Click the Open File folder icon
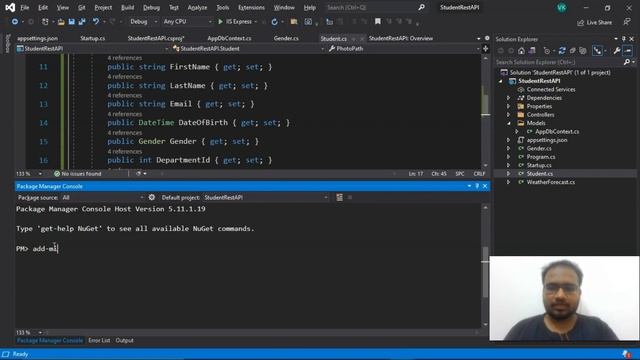Viewport: 640px width, 360px height. 61,22
